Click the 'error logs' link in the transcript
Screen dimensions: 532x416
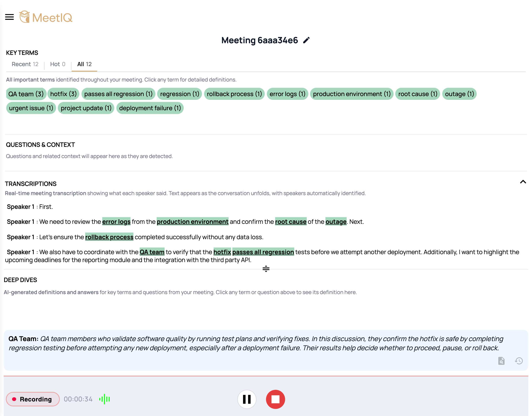pyautogui.click(x=116, y=221)
